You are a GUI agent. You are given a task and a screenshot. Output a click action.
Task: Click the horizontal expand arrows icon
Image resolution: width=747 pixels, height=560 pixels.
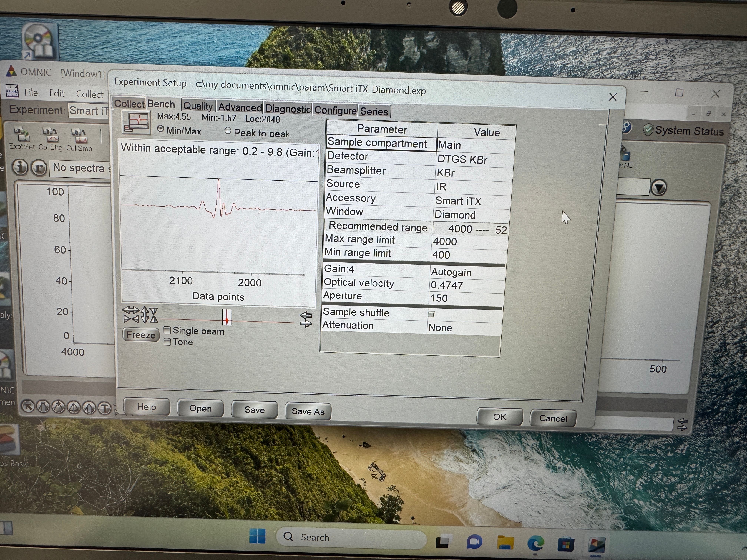coord(131,310)
